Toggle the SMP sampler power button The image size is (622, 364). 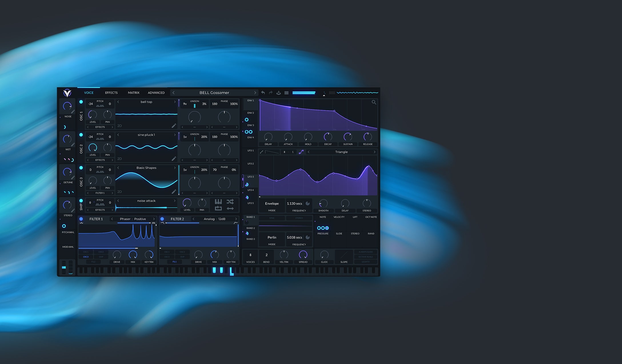tap(81, 201)
